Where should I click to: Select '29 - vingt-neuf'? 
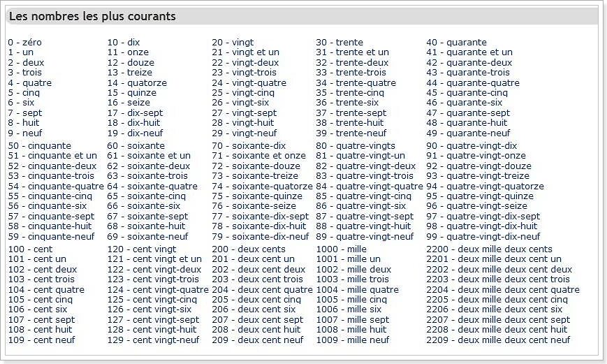244,133
